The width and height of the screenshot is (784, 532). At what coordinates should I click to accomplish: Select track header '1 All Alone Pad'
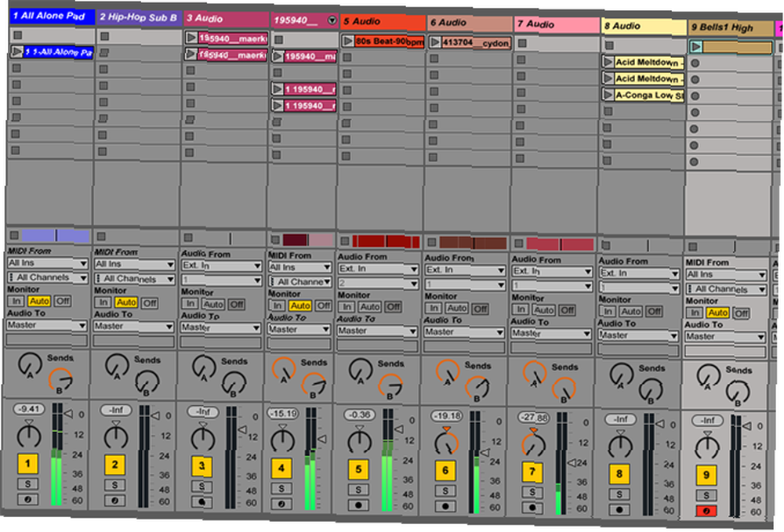(52, 16)
